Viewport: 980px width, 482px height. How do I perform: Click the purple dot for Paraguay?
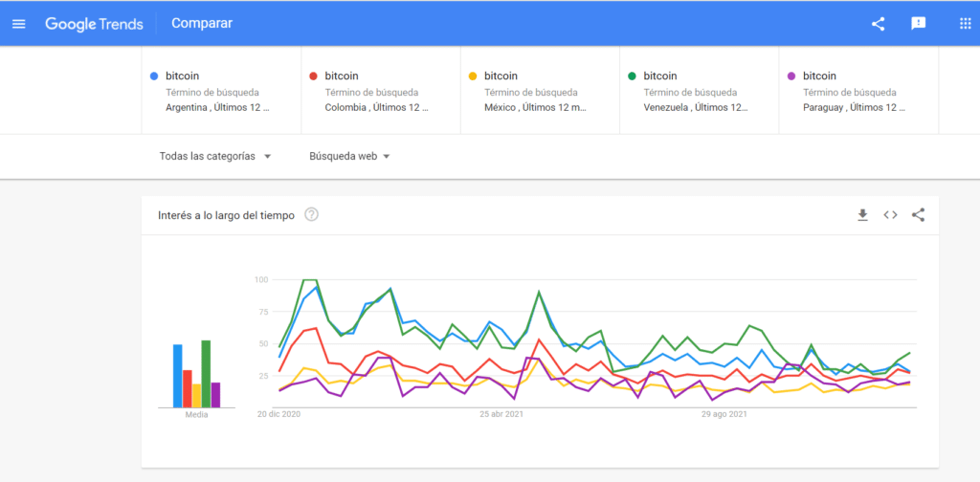click(791, 77)
